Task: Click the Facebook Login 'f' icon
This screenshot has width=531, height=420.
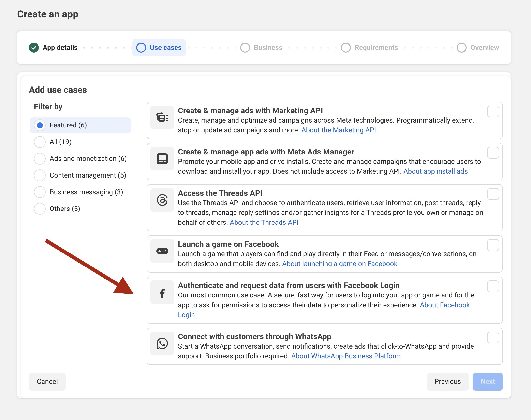Action: 162,292
